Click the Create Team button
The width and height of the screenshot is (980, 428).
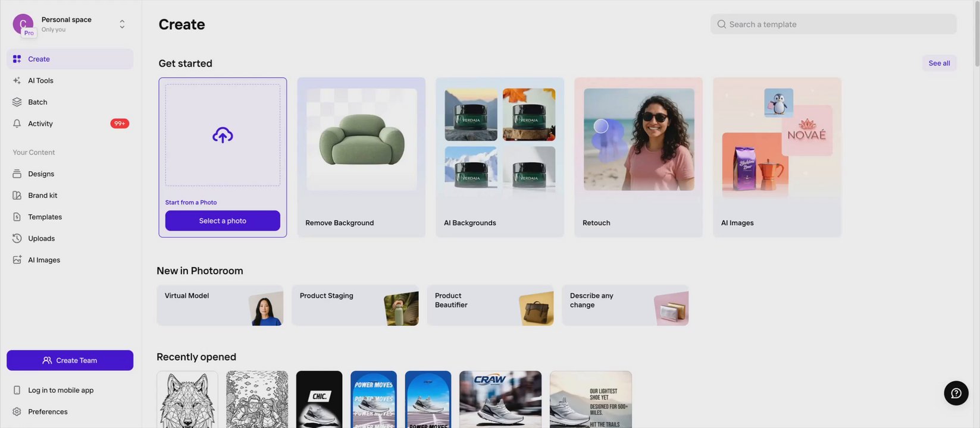click(x=70, y=360)
